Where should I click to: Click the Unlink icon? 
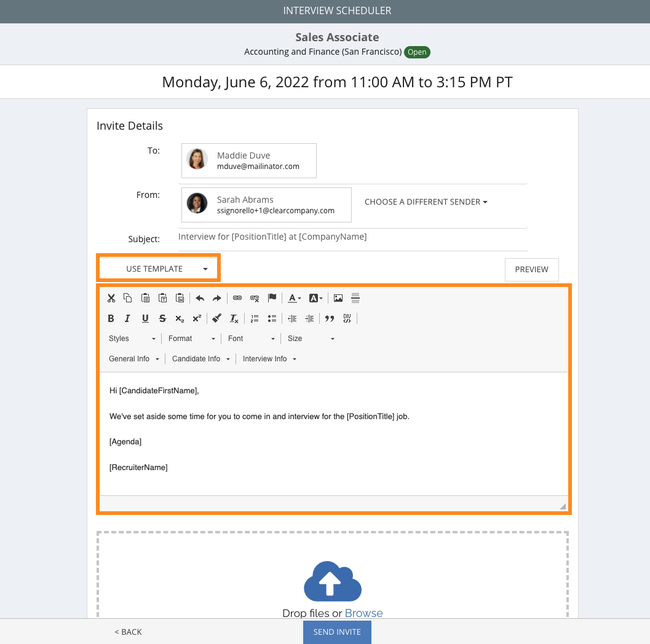(255, 298)
